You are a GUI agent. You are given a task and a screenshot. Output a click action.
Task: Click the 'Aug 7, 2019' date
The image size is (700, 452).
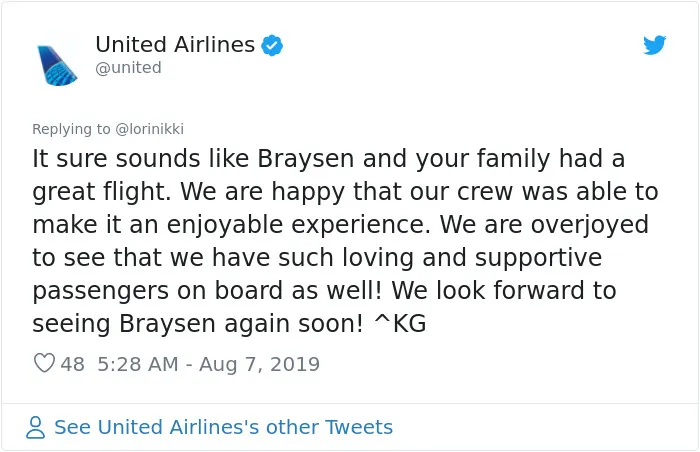click(259, 364)
